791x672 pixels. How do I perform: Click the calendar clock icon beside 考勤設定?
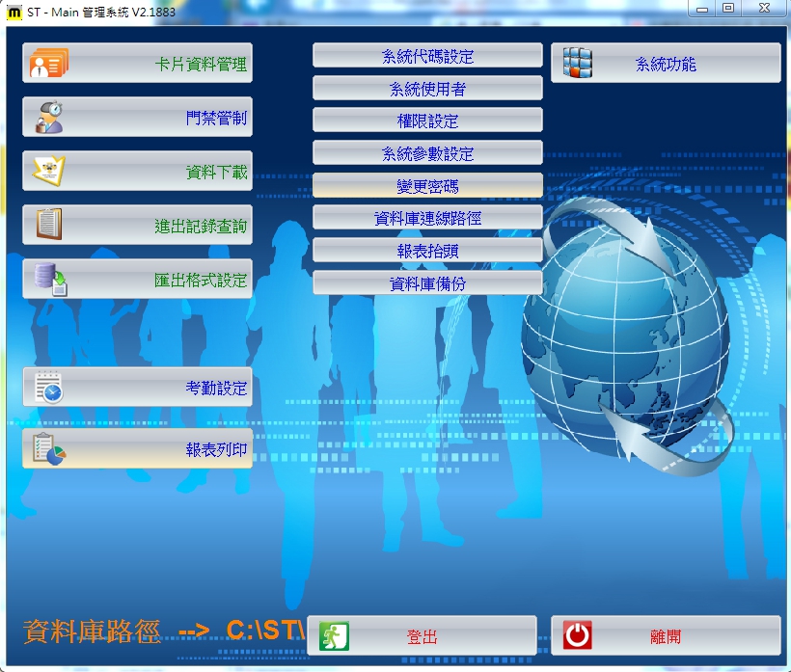tap(48, 388)
